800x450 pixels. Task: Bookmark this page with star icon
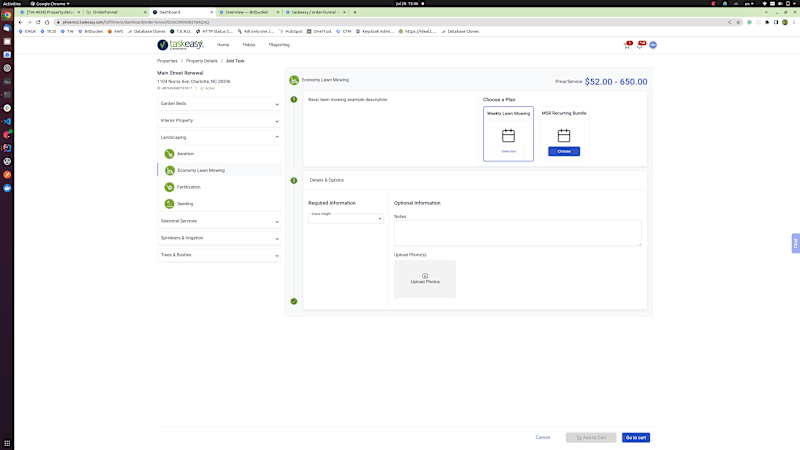point(738,22)
